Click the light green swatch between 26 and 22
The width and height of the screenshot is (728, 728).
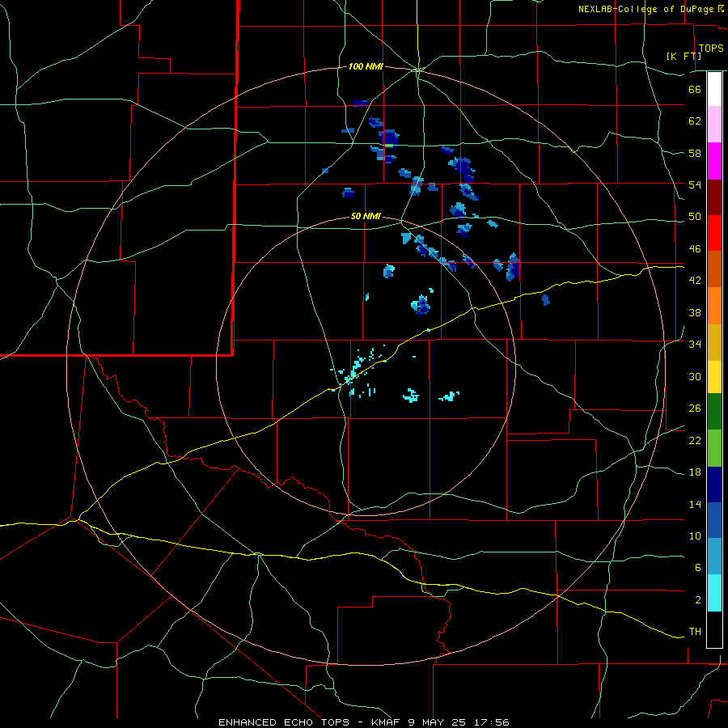(x=714, y=448)
